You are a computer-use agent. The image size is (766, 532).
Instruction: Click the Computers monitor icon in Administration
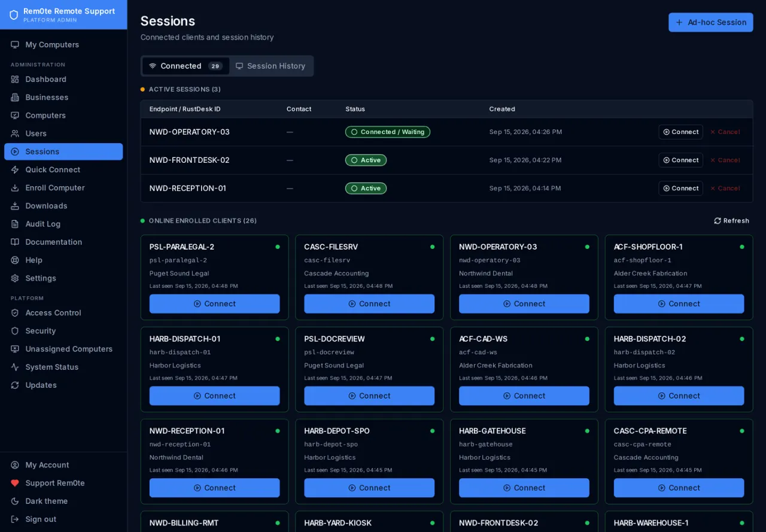pyautogui.click(x=15, y=115)
